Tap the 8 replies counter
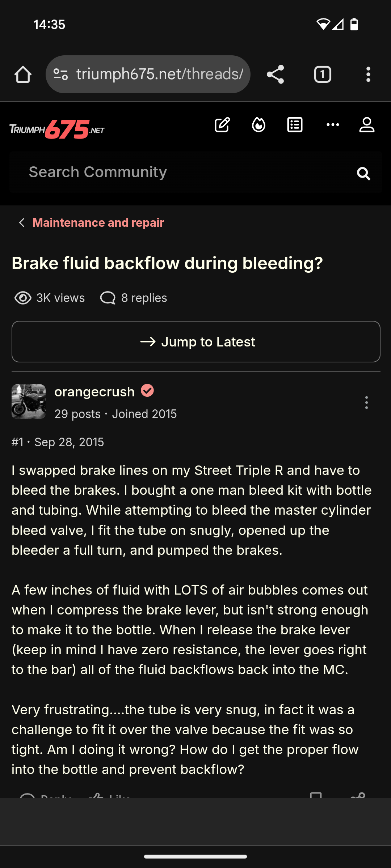 coord(134,298)
